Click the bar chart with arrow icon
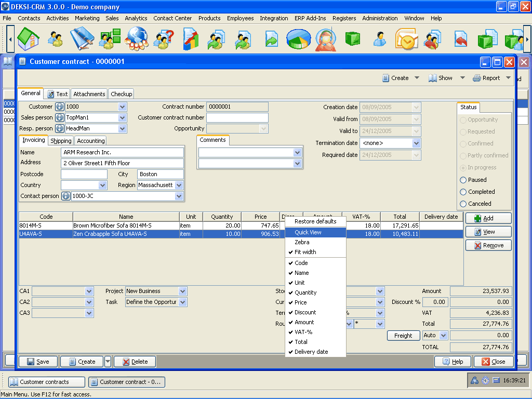 [190, 39]
